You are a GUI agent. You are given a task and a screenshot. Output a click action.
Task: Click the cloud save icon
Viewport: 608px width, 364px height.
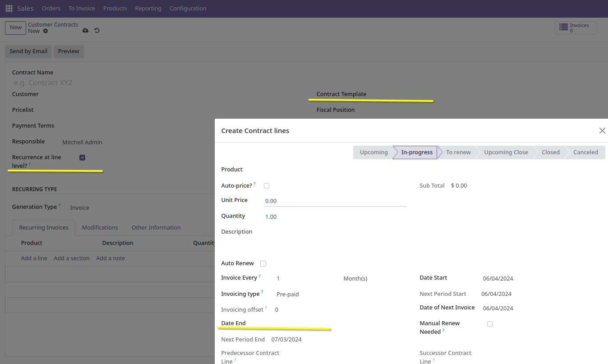[x=86, y=31]
